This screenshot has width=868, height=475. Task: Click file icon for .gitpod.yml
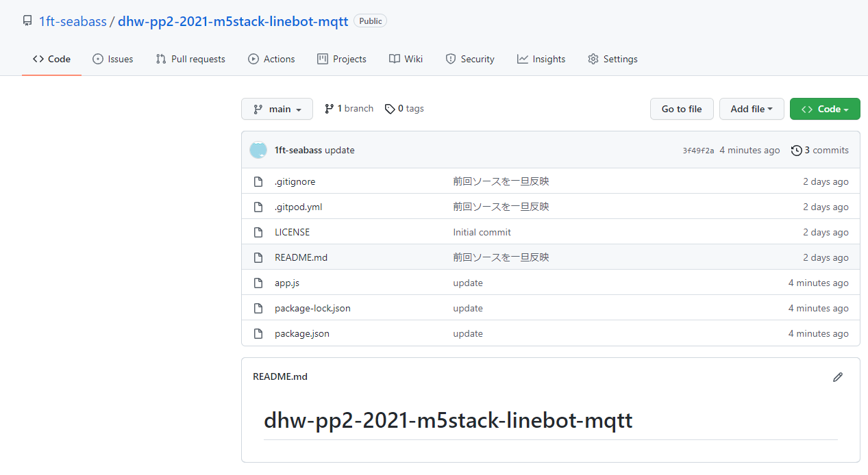pyautogui.click(x=258, y=207)
